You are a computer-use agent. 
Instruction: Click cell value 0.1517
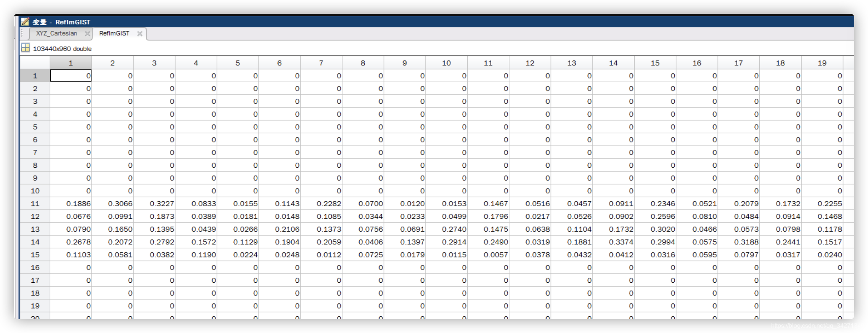[829, 242]
